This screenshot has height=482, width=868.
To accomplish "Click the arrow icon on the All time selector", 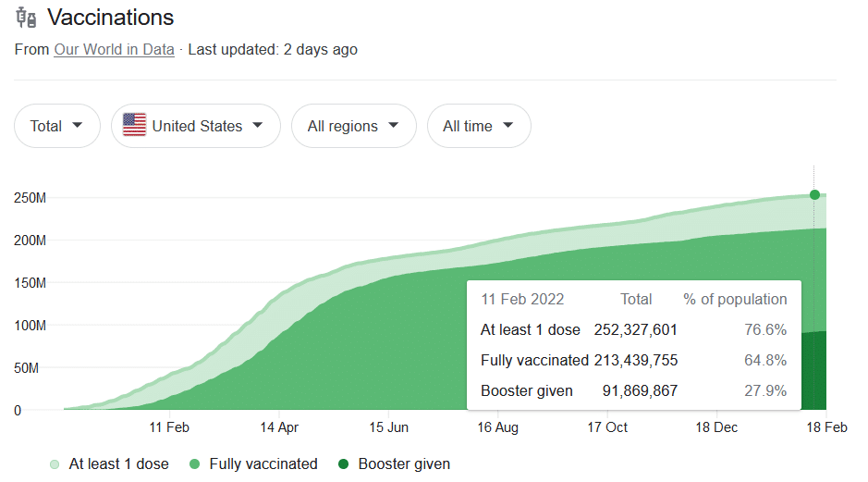I will tap(508, 126).
